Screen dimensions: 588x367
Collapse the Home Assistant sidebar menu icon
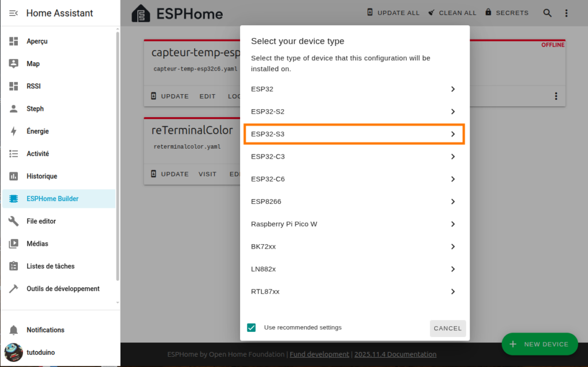click(14, 13)
